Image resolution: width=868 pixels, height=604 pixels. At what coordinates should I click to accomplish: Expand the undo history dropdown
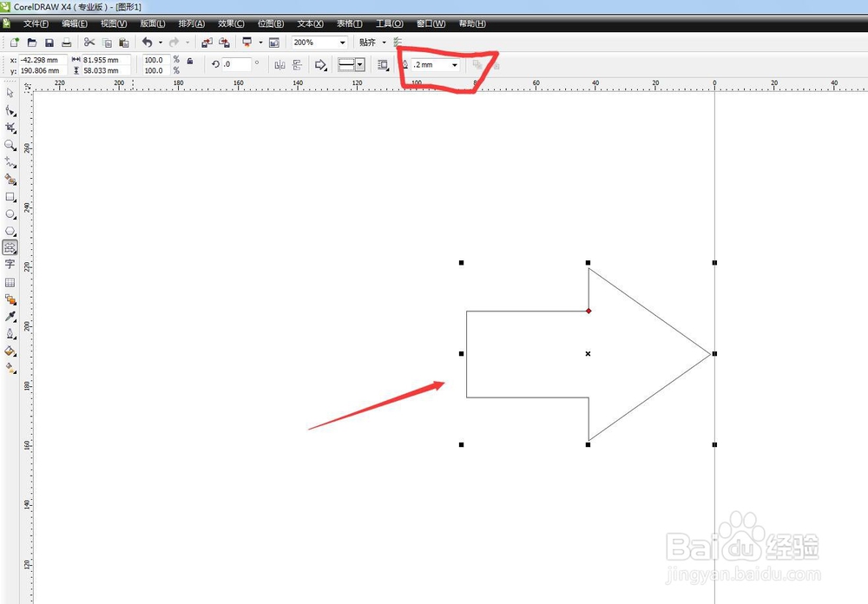point(161,43)
